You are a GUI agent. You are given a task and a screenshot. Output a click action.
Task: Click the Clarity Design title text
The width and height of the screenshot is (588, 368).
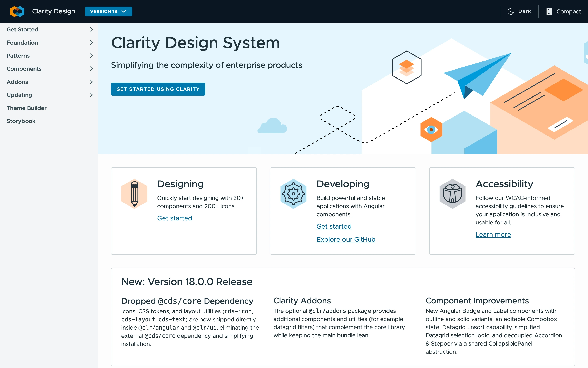point(53,11)
